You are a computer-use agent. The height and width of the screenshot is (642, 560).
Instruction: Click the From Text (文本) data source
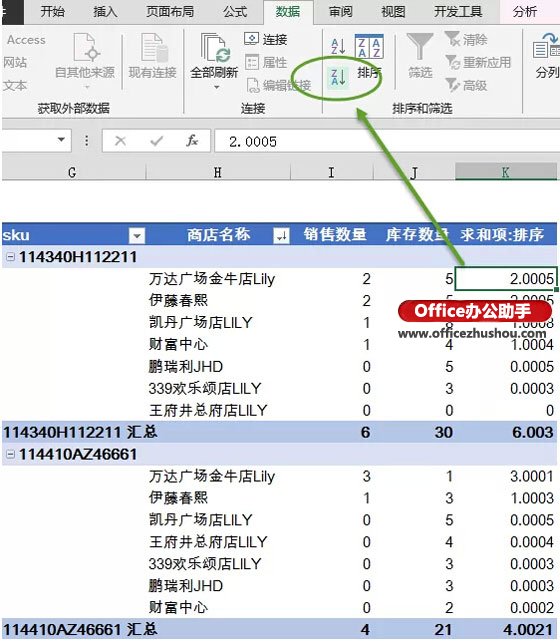click(x=15, y=86)
